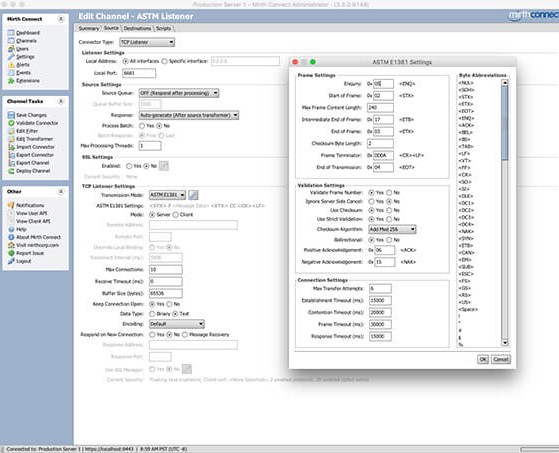The width and height of the screenshot is (559, 453).
Task: Open View User API icon
Action: pos(11,213)
